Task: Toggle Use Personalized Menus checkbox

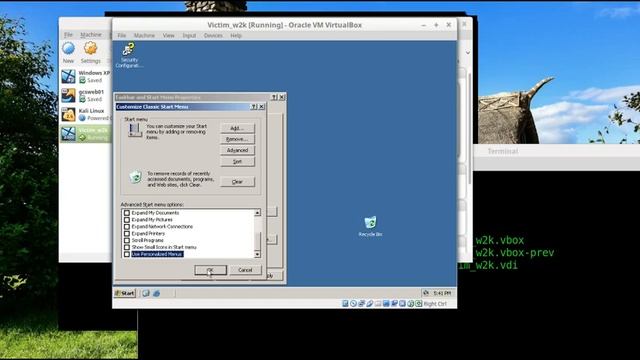Action: (x=127, y=254)
